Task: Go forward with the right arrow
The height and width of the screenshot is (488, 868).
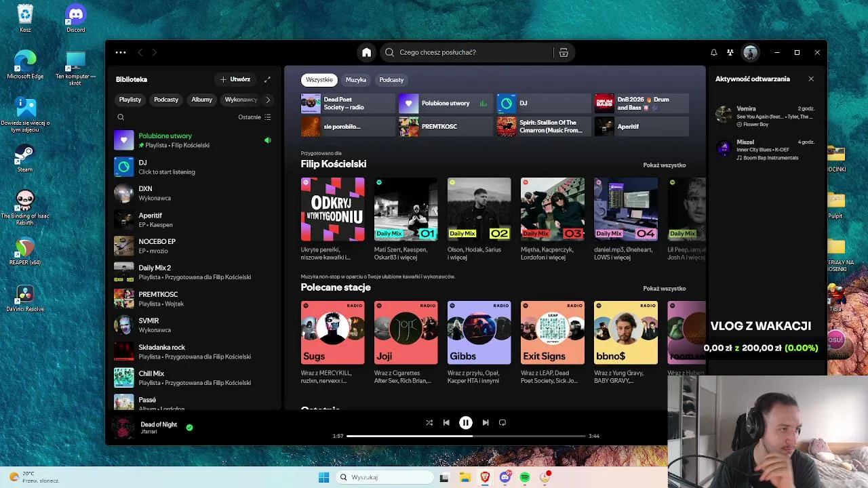Action: click(x=155, y=52)
